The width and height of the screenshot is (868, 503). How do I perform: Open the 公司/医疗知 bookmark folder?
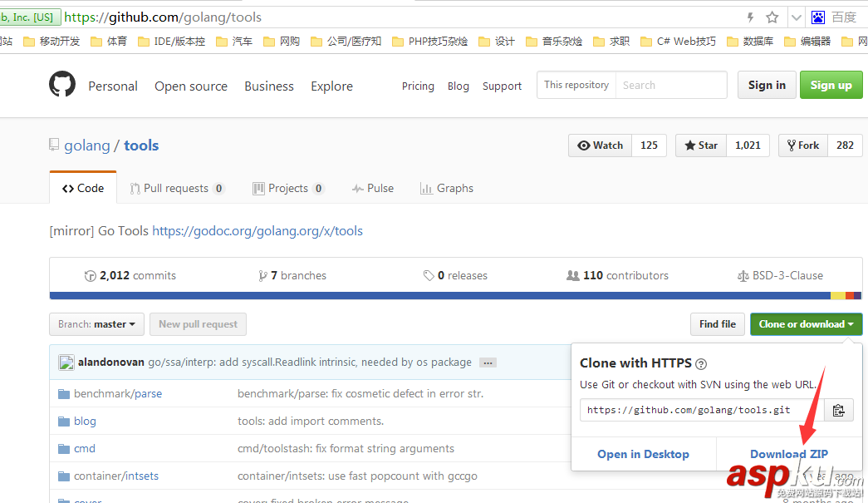pyautogui.click(x=346, y=42)
